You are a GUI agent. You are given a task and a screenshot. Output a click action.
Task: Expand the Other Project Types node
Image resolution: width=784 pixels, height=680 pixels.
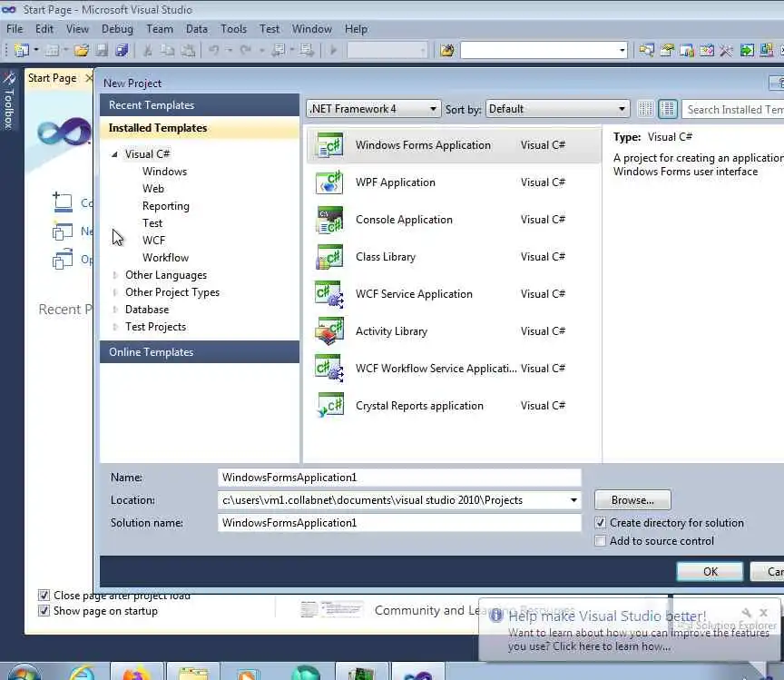tap(115, 292)
